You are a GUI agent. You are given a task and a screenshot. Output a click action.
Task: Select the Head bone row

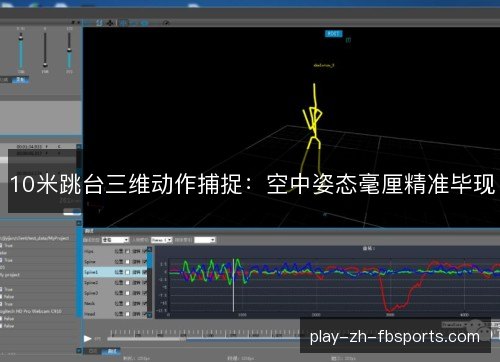[115, 314]
